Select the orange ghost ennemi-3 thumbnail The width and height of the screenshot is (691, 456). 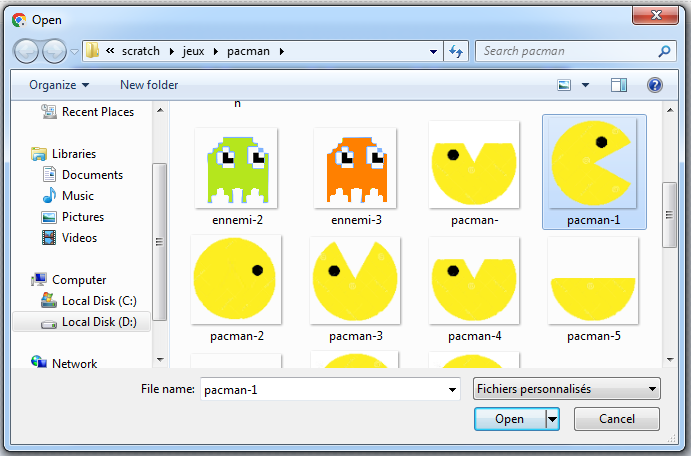click(x=356, y=168)
